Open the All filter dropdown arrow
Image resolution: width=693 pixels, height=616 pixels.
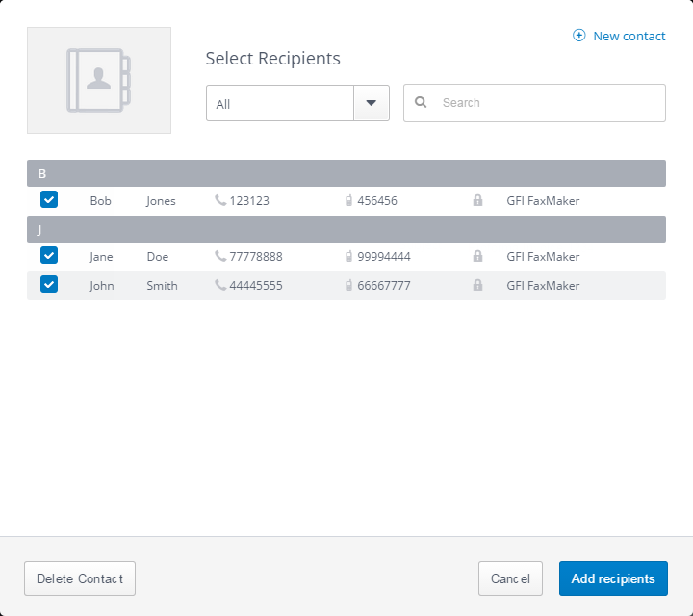pos(372,103)
